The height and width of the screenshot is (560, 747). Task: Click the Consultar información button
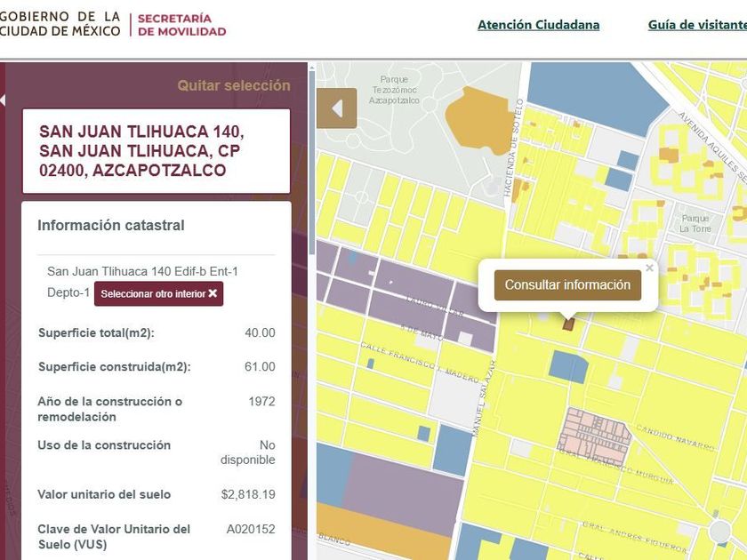click(567, 285)
